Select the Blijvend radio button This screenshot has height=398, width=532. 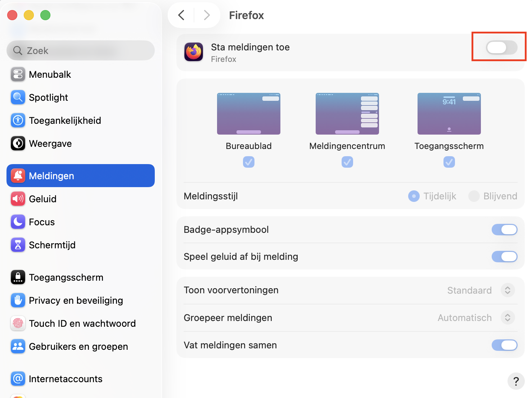coord(474,196)
